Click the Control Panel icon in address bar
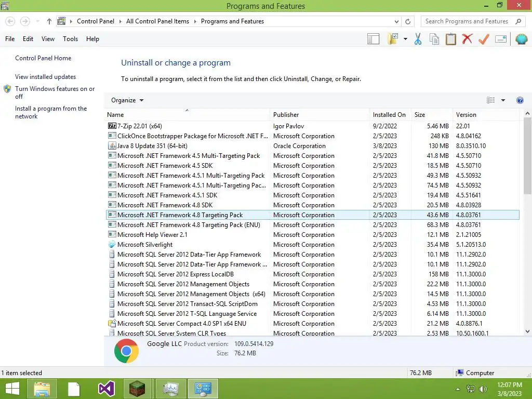 (61, 21)
